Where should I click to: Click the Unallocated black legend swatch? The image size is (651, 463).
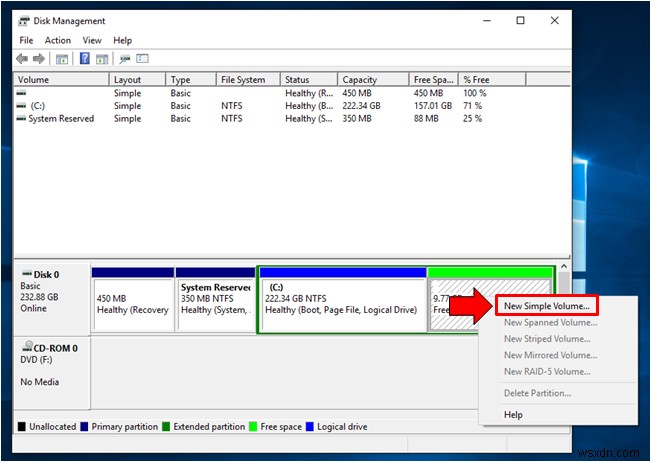(22, 426)
